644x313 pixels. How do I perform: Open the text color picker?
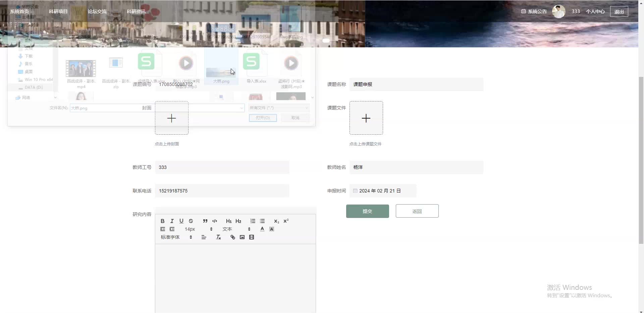click(x=262, y=229)
